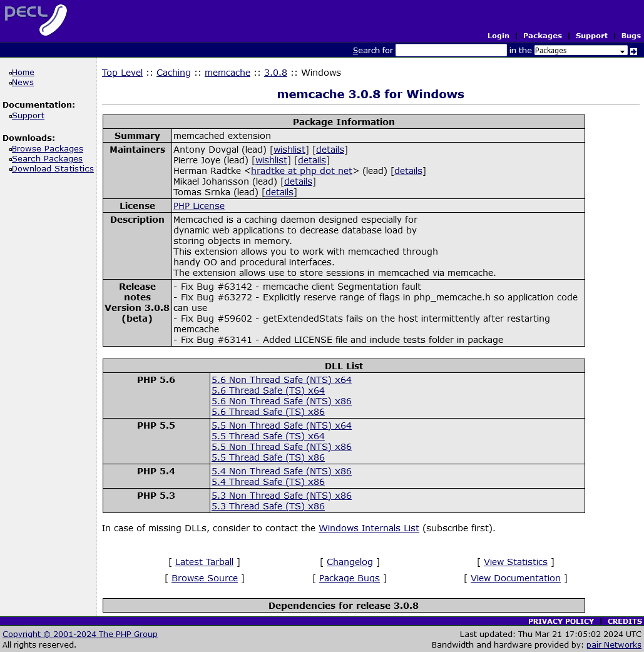This screenshot has width=644, height=652.
Task: Open the Changelog link
Action: point(349,562)
